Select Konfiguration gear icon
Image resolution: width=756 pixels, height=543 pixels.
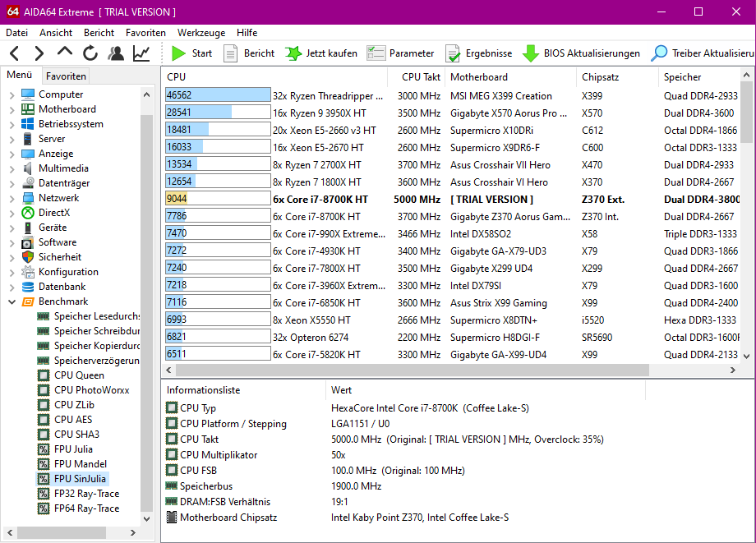pyautogui.click(x=28, y=272)
